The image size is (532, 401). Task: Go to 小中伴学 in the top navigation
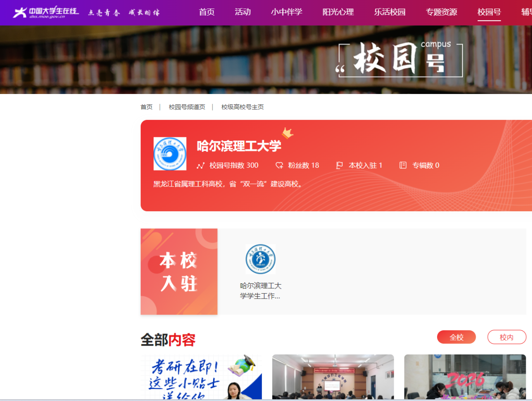(287, 12)
